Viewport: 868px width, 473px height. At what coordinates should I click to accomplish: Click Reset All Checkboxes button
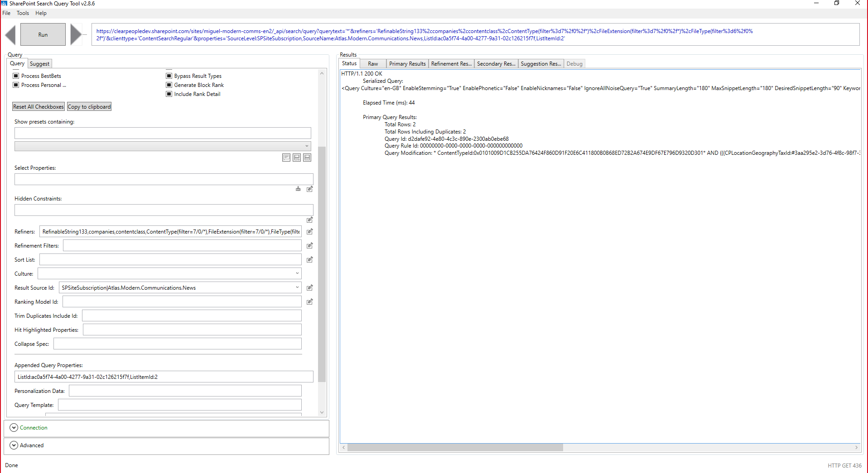[x=39, y=107]
